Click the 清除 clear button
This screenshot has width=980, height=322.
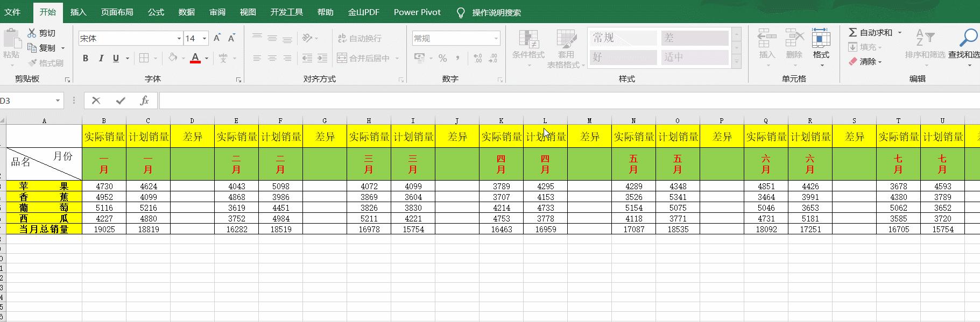[x=864, y=62]
